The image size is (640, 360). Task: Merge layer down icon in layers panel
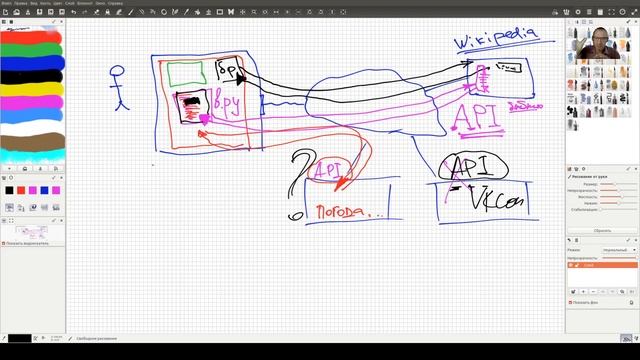632,291
